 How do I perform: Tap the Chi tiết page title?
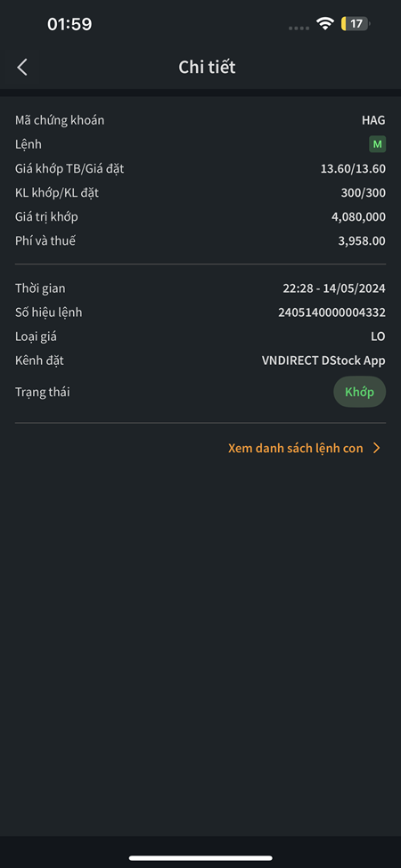pos(207,68)
